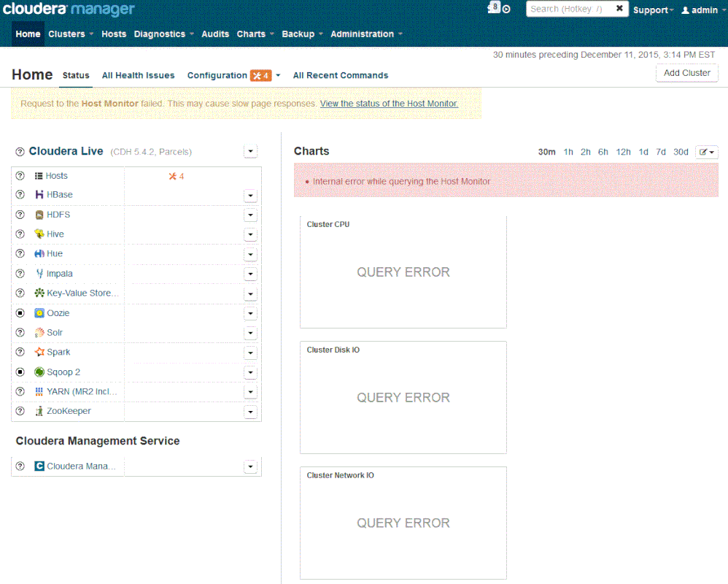This screenshot has width=728, height=584.
Task: Click the Oozie stopped status icon
Action: click(20, 313)
